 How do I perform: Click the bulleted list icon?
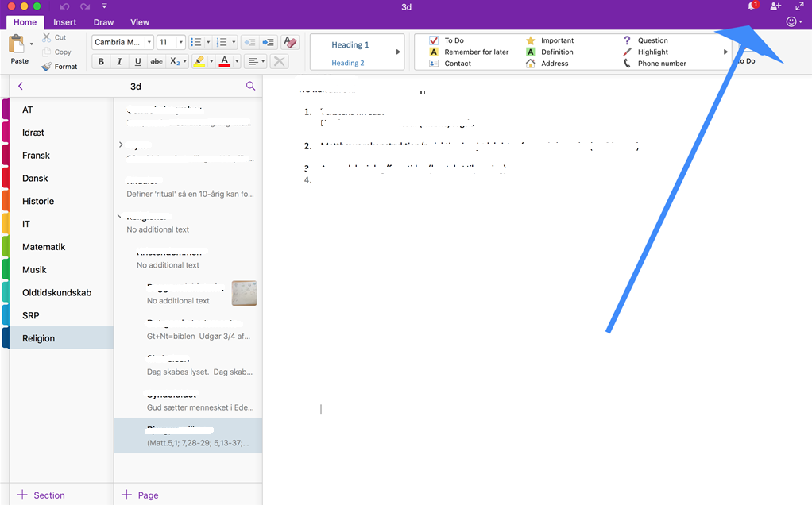195,42
